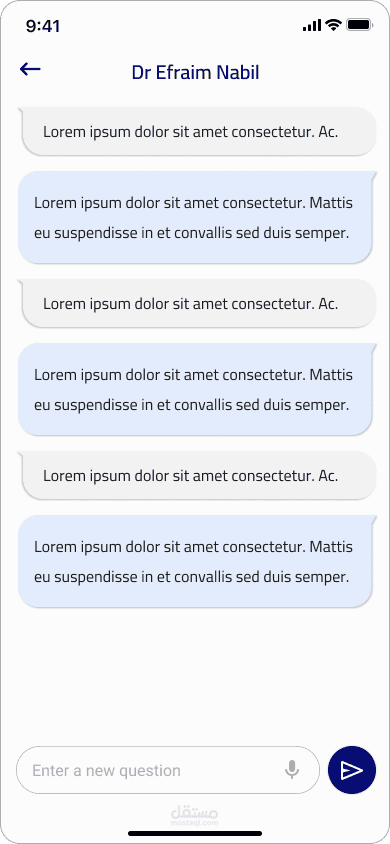The width and height of the screenshot is (390, 844).
Task: Click the empty chat area below the last message
Action: (195, 676)
